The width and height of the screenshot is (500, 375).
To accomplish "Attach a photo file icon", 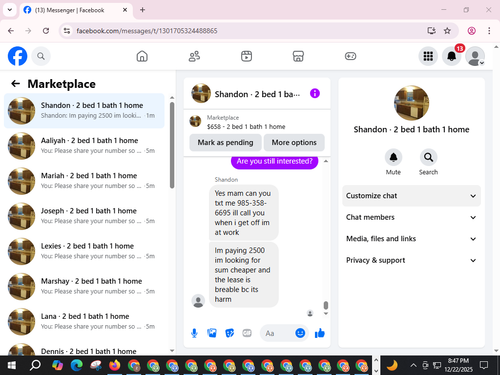I will click(x=212, y=333).
